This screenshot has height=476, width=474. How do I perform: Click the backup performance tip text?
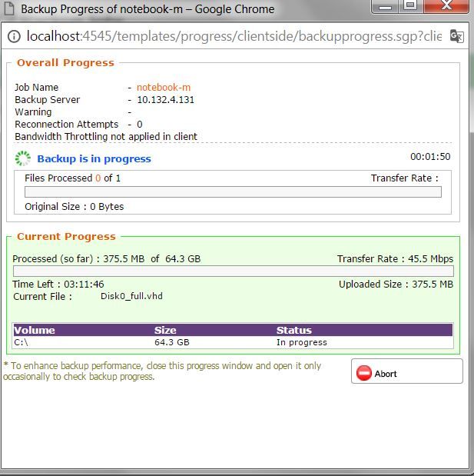pos(162,371)
